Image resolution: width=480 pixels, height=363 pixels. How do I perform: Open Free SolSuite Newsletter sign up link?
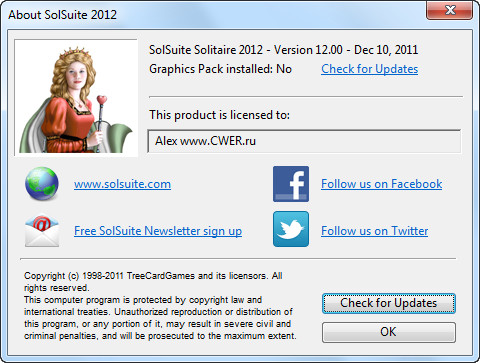pos(158,231)
